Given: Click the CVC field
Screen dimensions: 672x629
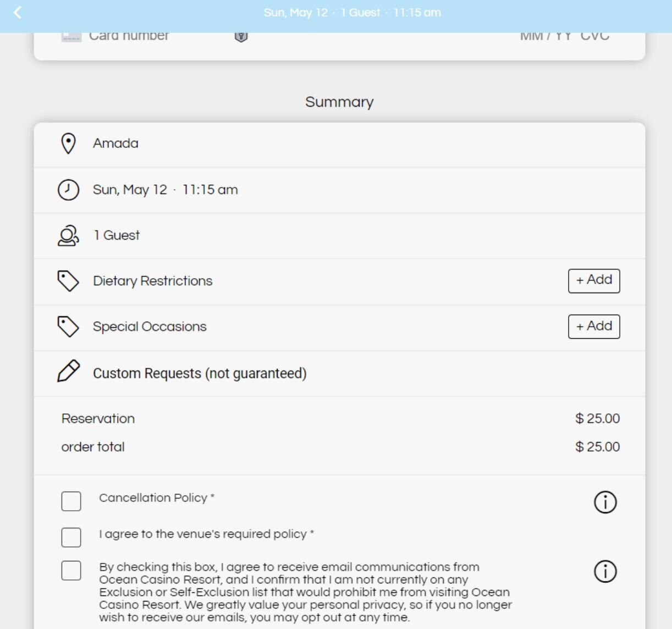Looking at the screenshot, I should (x=595, y=36).
